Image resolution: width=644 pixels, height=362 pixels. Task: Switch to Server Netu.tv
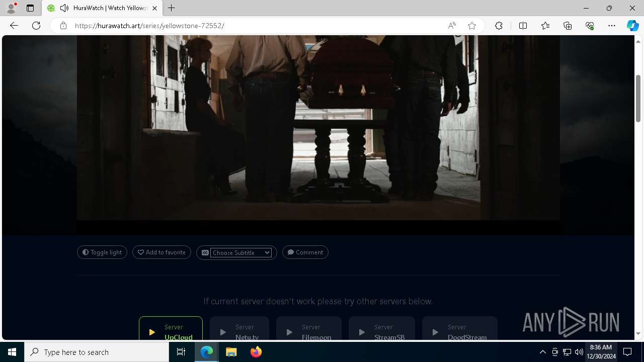pos(239,328)
